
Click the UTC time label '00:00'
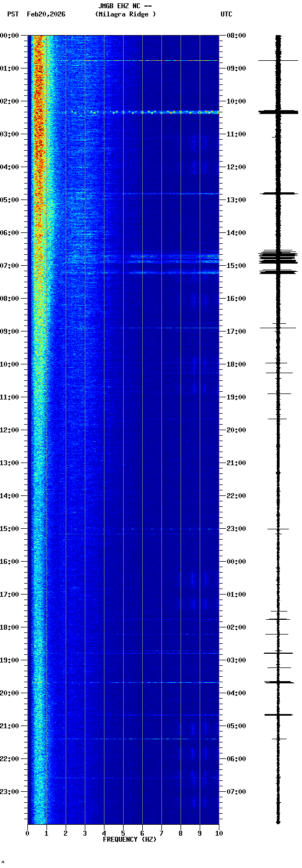pyautogui.click(x=236, y=562)
